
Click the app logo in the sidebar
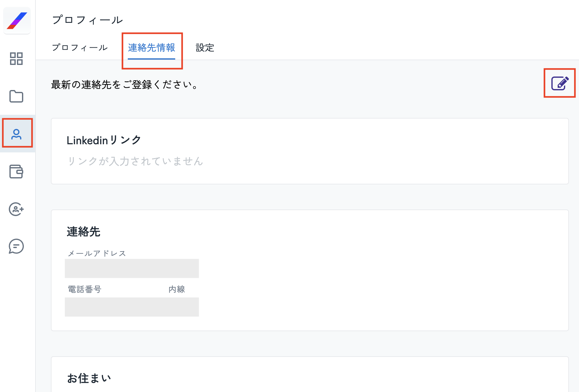pyautogui.click(x=17, y=21)
